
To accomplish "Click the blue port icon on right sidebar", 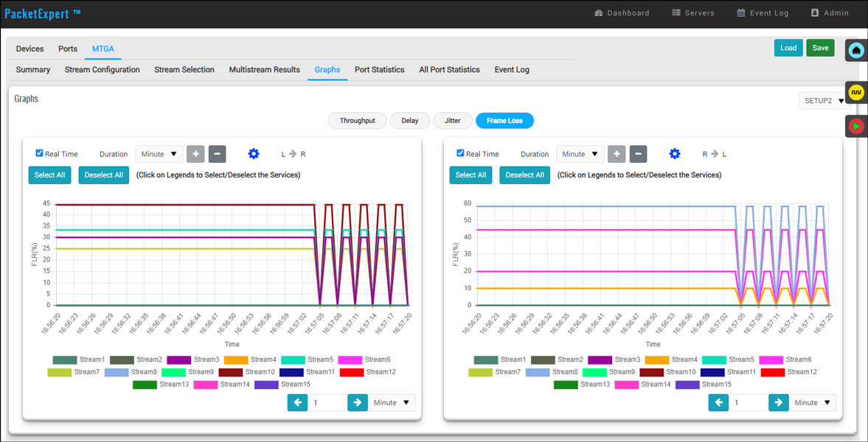I will pyautogui.click(x=856, y=50).
